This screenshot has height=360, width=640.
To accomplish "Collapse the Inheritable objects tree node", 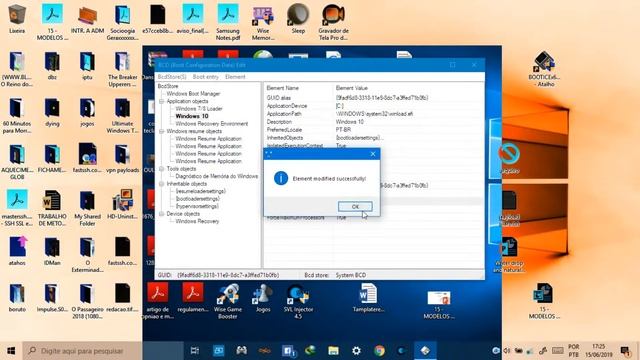I will point(162,184).
